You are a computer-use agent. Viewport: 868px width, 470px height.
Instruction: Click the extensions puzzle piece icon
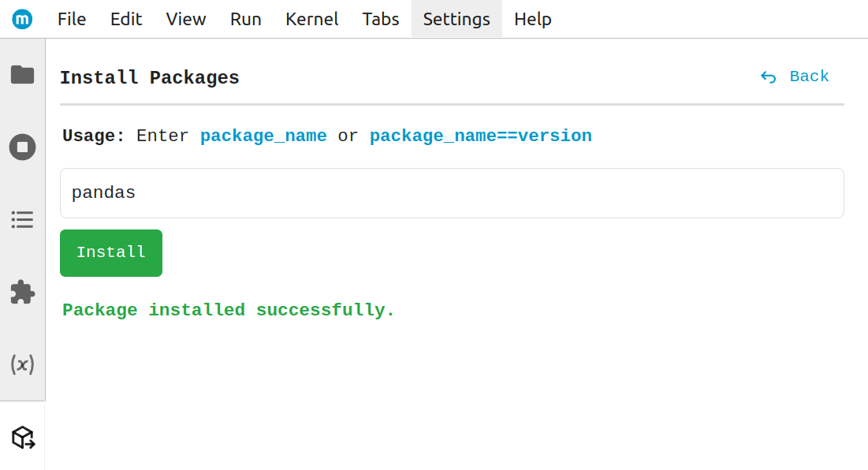pos(22,292)
